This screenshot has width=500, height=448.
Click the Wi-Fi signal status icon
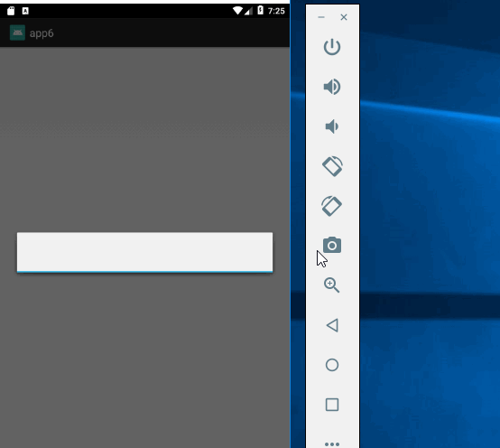pyautogui.click(x=237, y=11)
